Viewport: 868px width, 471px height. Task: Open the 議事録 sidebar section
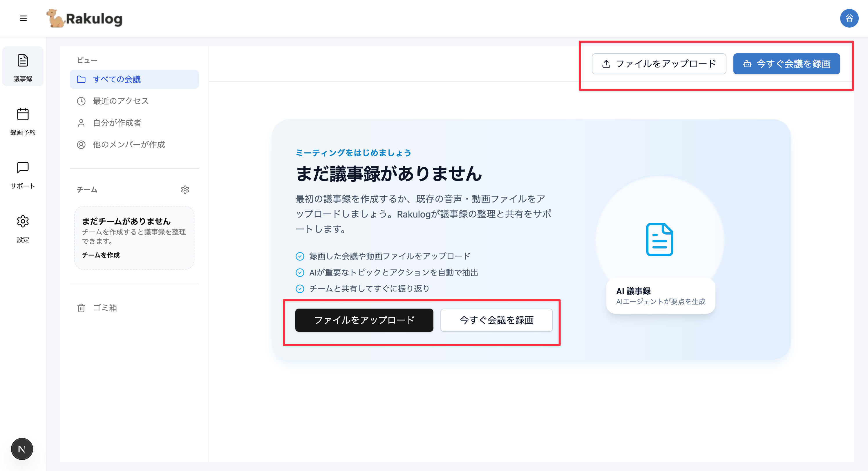pyautogui.click(x=23, y=67)
